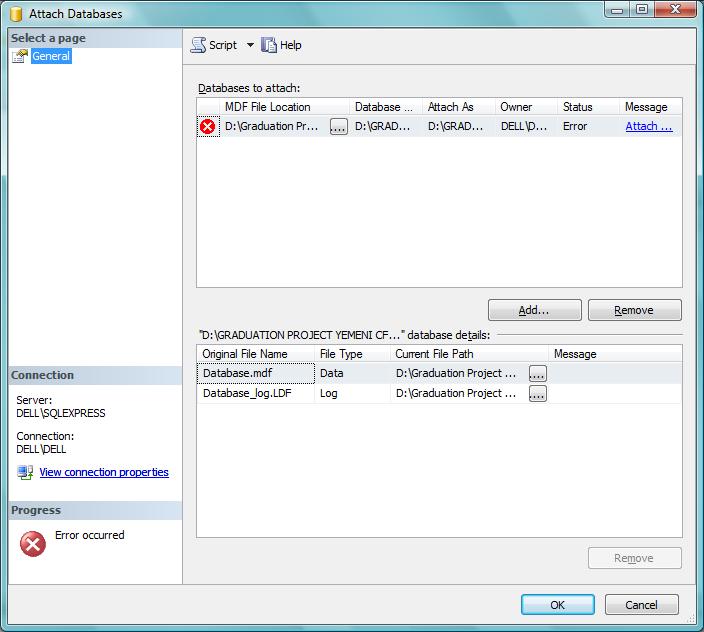Select the Database_log.LDF file row
The image size is (704, 632).
point(439,394)
